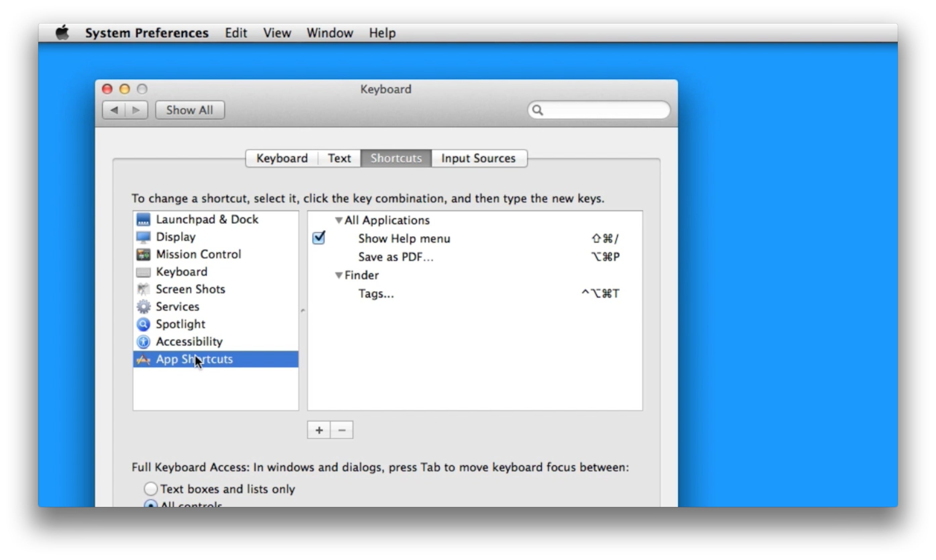Click the Screen Shots icon
This screenshot has height=560, width=936.
(x=143, y=289)
